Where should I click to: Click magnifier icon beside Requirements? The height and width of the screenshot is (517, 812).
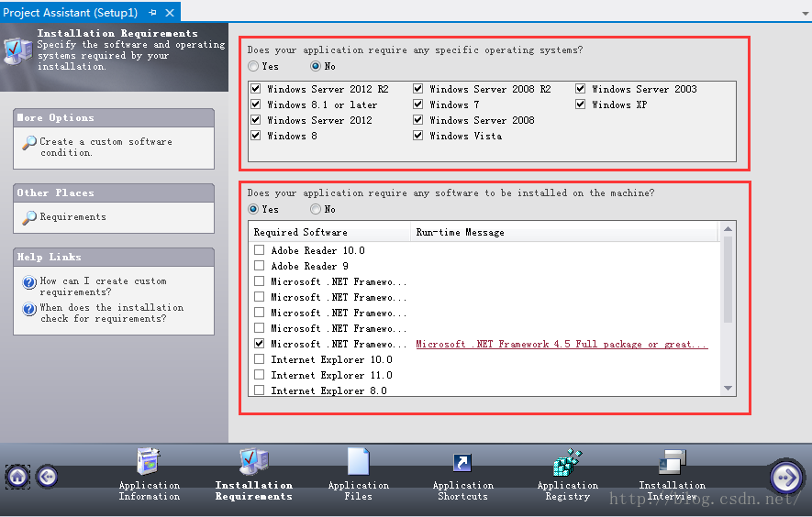pyautogui.click(x=29, y=217)
